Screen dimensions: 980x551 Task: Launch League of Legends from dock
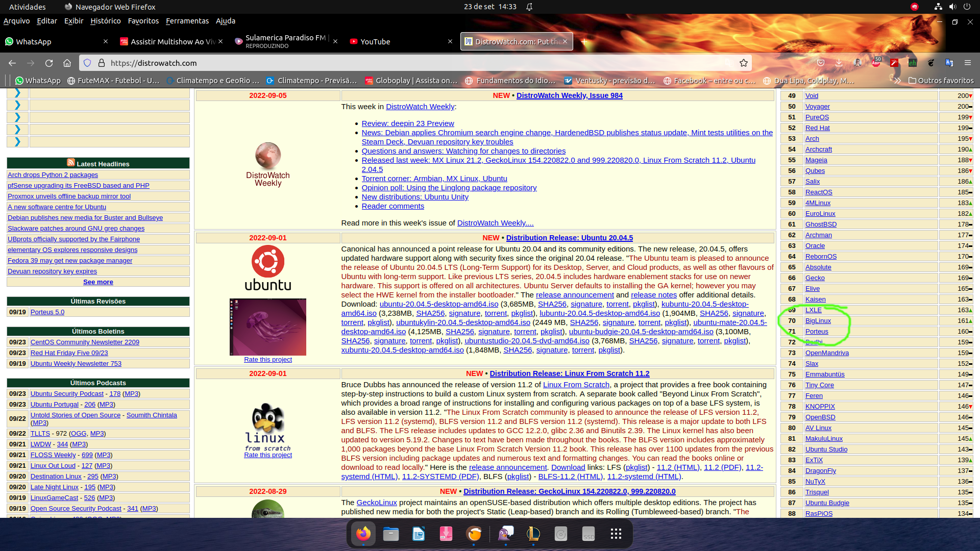533,534
